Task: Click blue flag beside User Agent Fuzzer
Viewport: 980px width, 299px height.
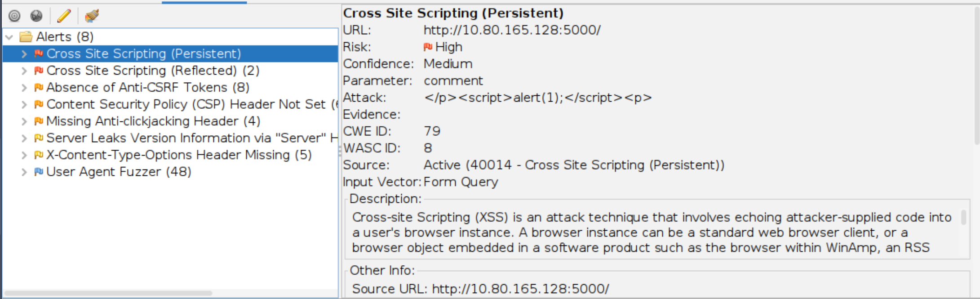Action: point(39,172)
